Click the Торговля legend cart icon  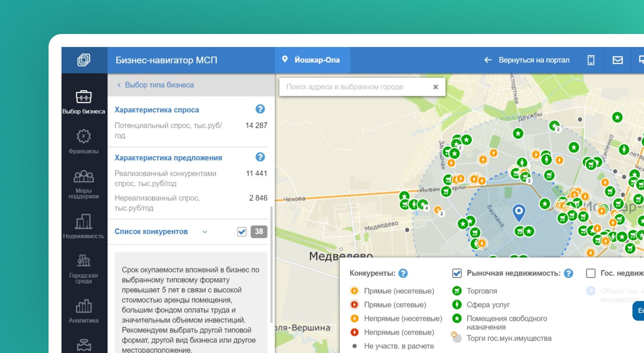tap(457, 291)
